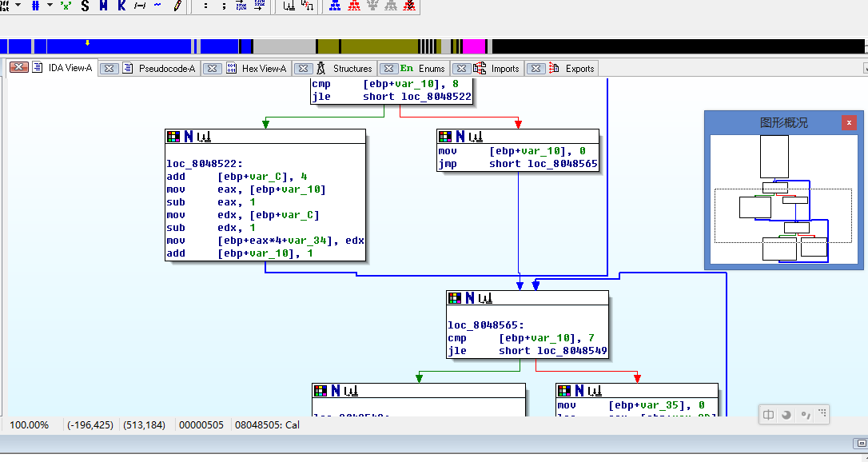Close the IDA View-A tab
This screenshot has width=868, height=462.
coord(19,67)
